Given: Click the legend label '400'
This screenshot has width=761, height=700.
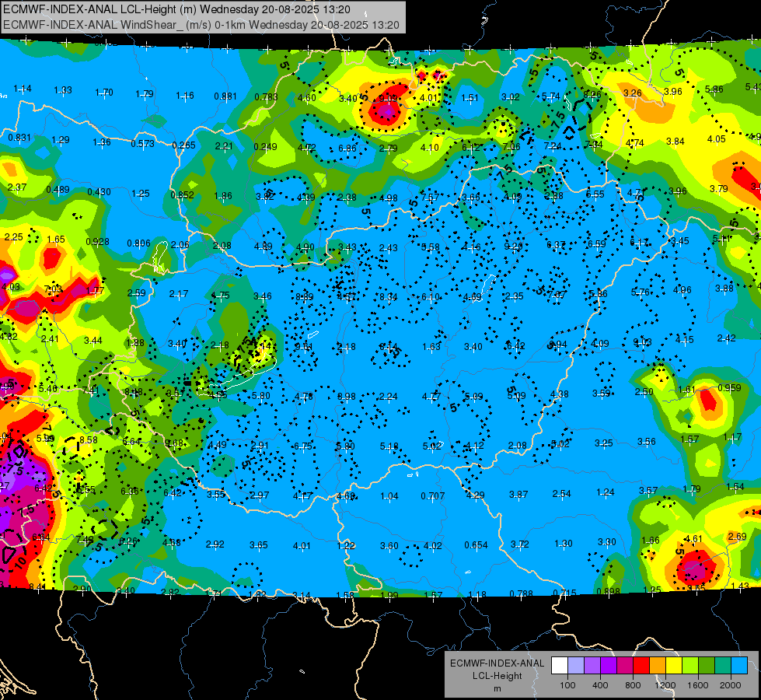Looking at the screenshot, I should point(600,685).
